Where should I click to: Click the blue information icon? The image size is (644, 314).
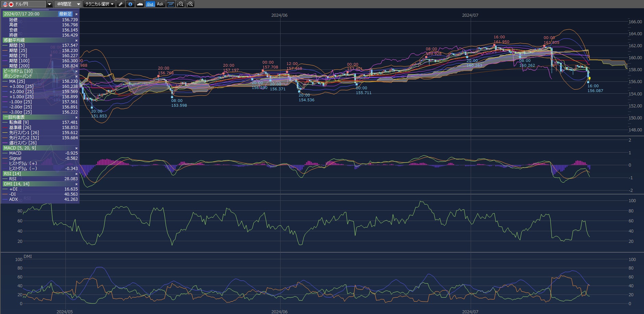click(130, 4)
